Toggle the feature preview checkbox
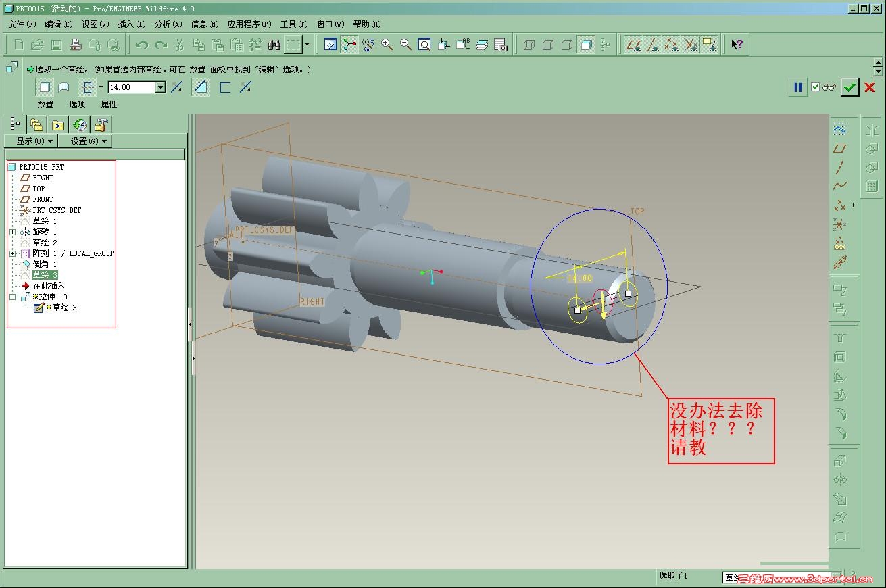This screenshot has height=588, width=886. 815,87
